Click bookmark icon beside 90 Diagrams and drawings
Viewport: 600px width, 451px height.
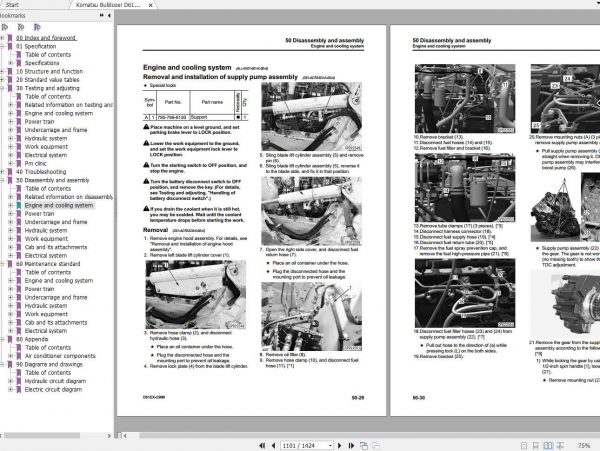[x=10, y=365]
